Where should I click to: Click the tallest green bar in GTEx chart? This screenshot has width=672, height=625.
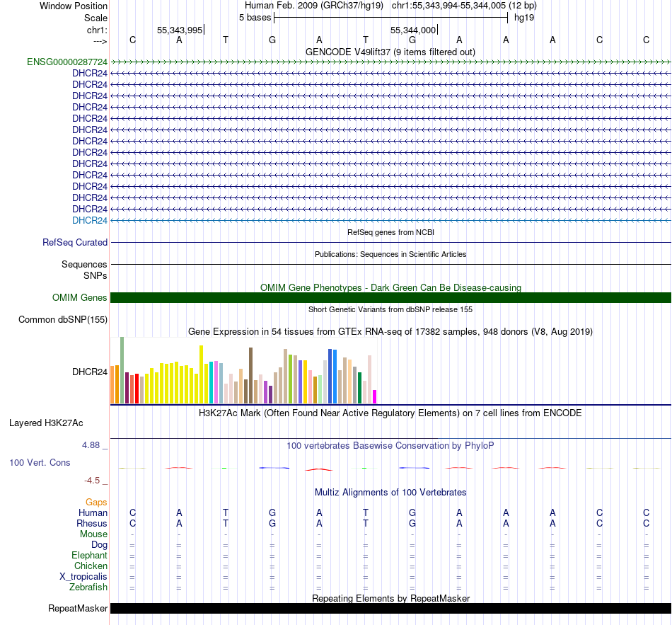pos(122,370)
